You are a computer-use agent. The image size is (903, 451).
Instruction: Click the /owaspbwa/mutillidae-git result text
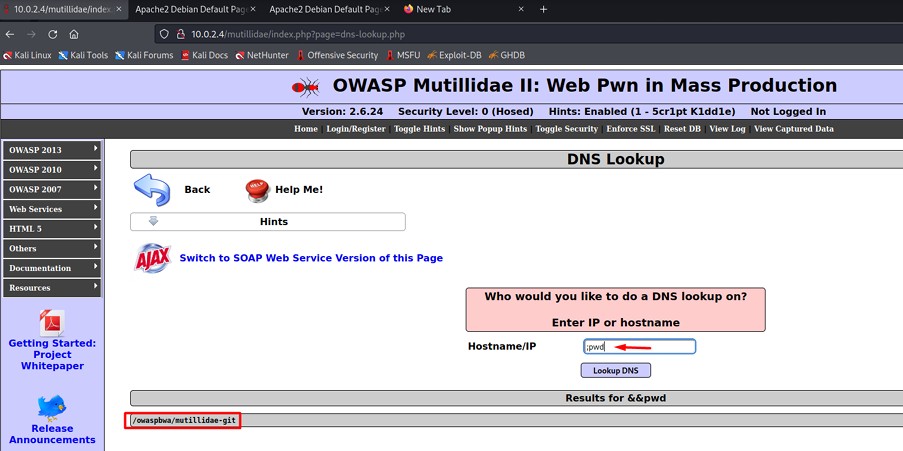[184, 421]
